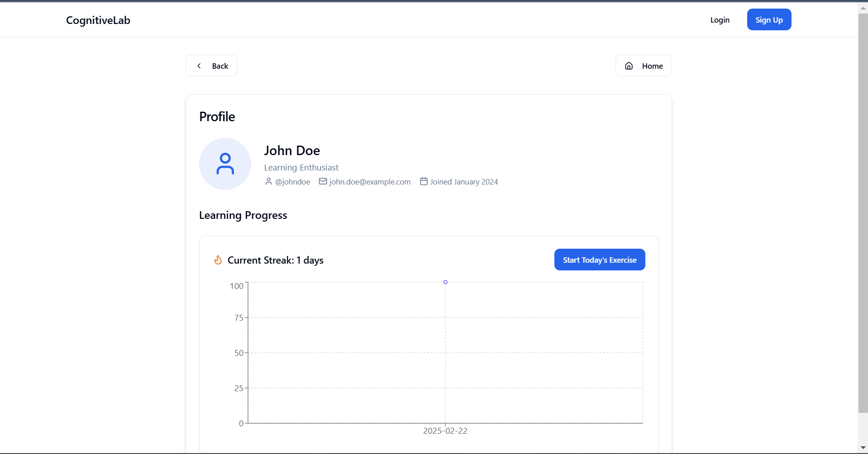Navigate with the Home button
Viewport: 868px width, 454px height.
[644, 66]
